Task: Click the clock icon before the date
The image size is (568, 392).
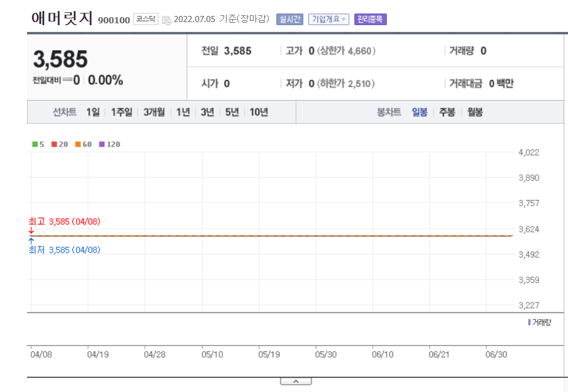Action: coord(166,20)
